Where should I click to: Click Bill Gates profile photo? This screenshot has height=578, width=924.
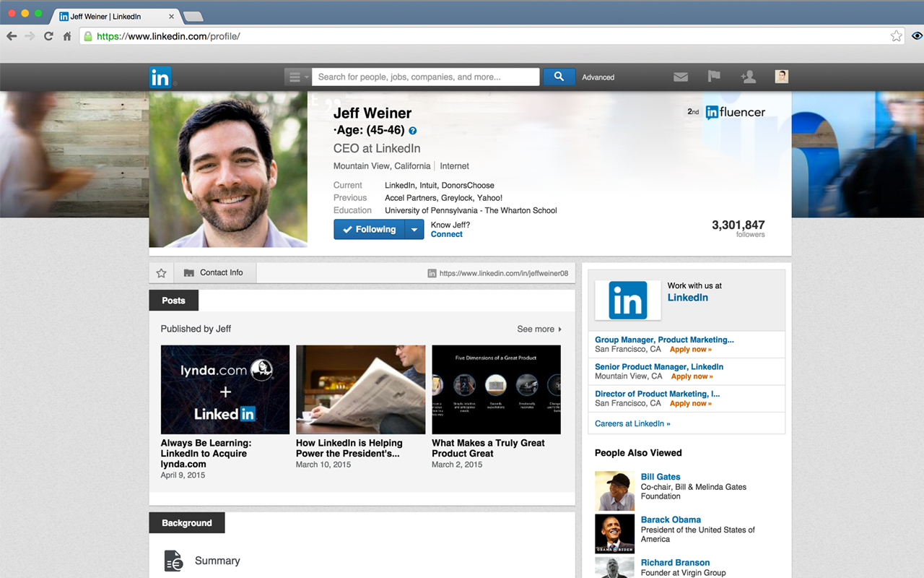(614, 491)
